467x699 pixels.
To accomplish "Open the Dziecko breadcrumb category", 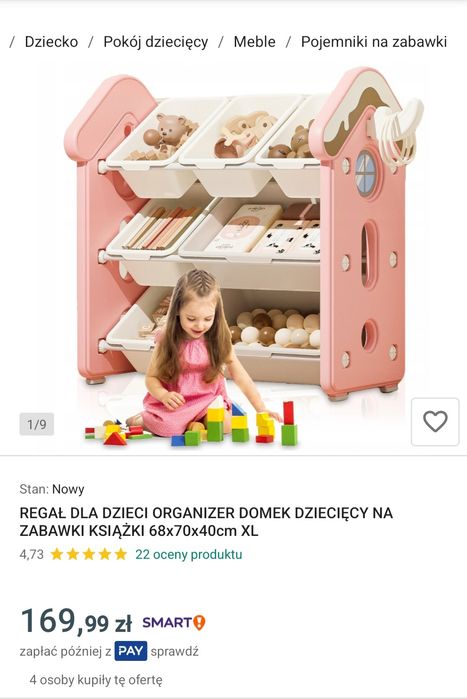I will pyautogui.click(x=51, y=42).
